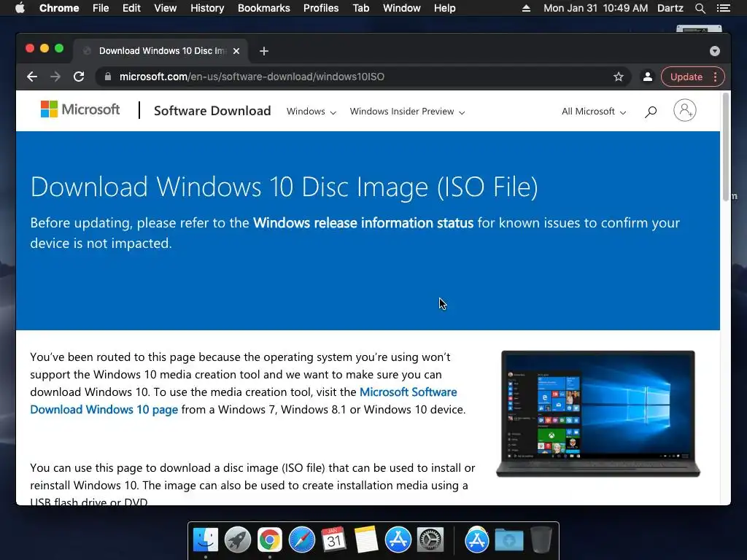Select the Download Windows 10 Disc Image tab
The height and width of the screenshot is (560, 747).
tap(160, 51)
